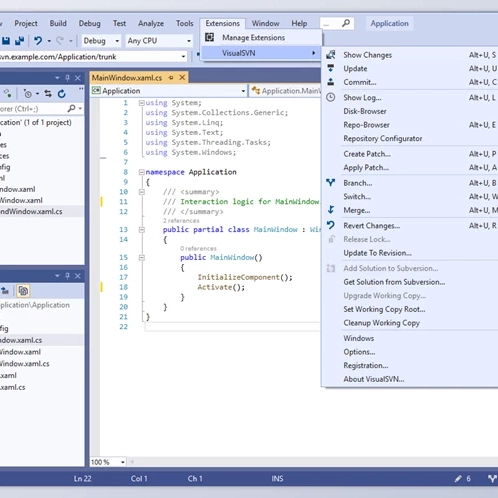Pin the lower tool panel
Image resolution: width=498 pixels, height=498 pixels.
(67, 276)
